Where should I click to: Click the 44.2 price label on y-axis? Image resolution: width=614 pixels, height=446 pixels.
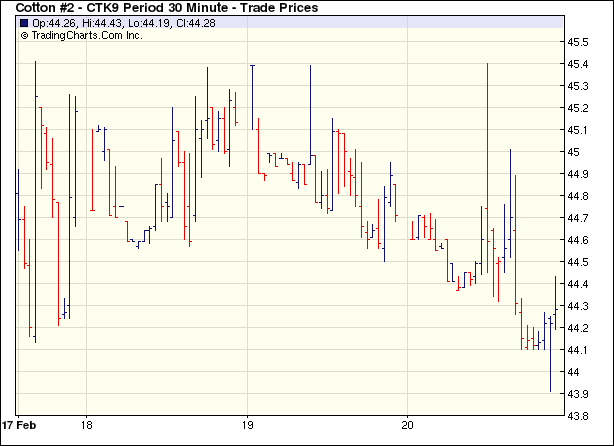579,328
